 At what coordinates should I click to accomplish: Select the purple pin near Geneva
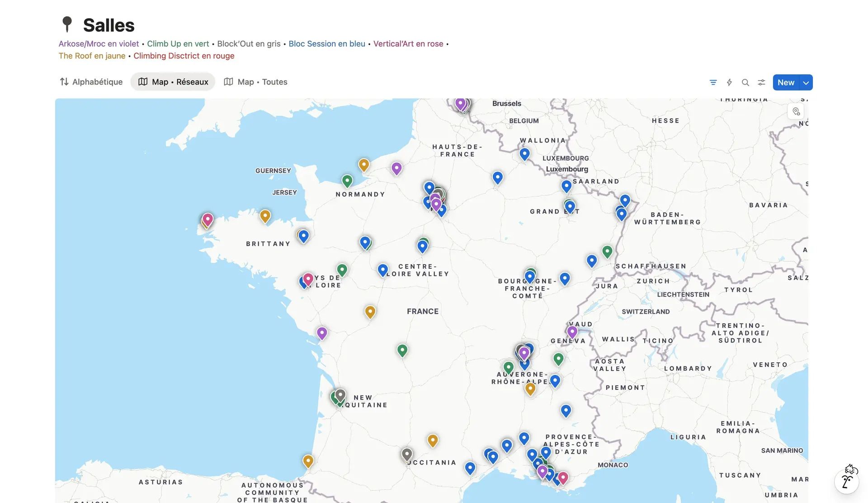tap(572, 331)
